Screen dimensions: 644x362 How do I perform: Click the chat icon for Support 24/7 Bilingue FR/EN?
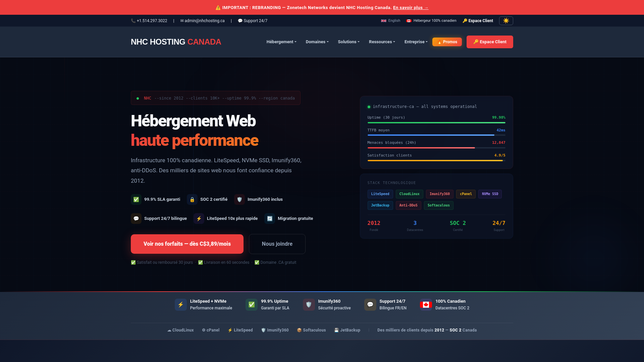pyautogui.click(x=370, y=305)
